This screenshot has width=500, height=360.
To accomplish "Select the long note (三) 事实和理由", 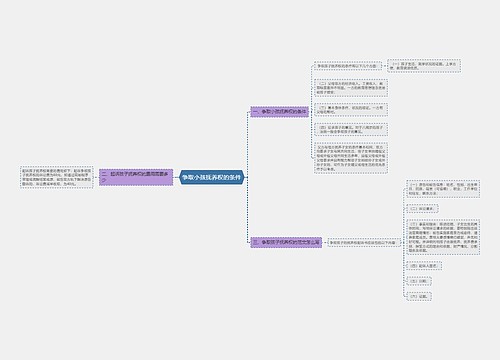I will click(x=443, y=237).
